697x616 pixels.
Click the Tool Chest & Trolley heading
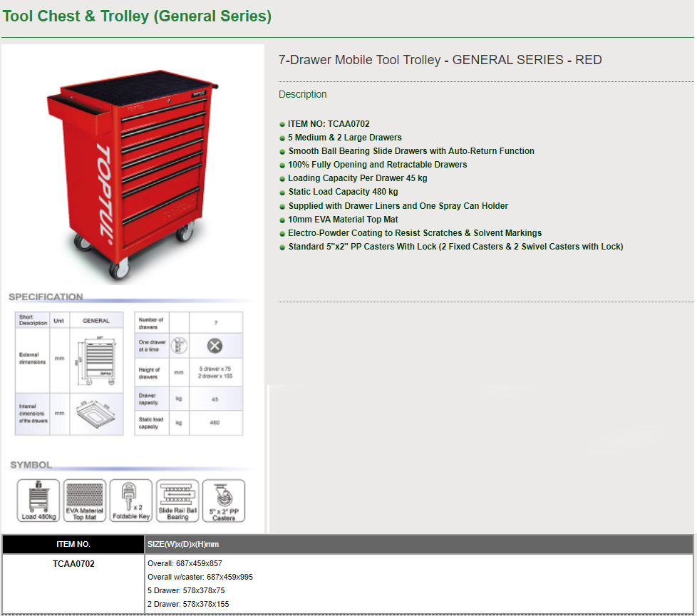click(x=136, y=16)
